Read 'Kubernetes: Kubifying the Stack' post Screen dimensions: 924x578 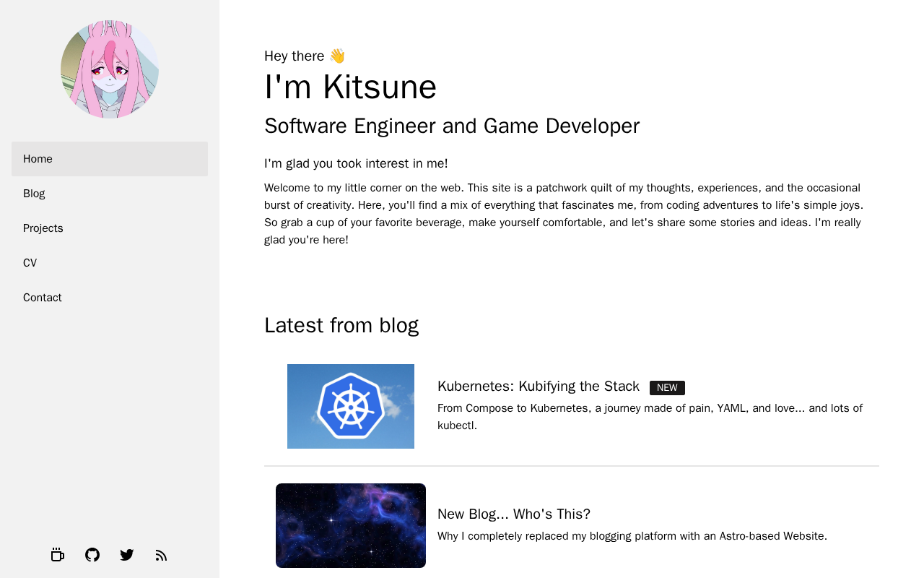539,387
